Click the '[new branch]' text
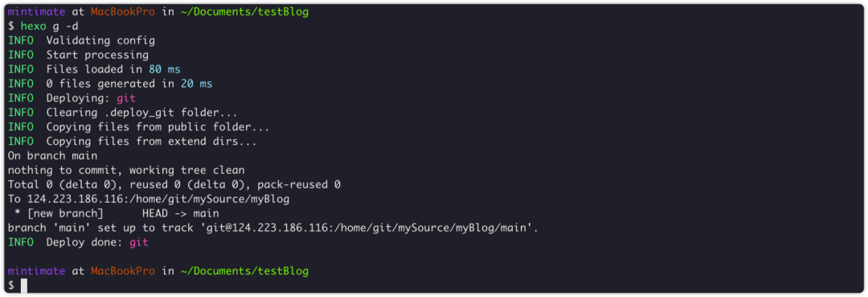Image resolution: width=868 pixels, height=297 pixels. tap(64, 213)
